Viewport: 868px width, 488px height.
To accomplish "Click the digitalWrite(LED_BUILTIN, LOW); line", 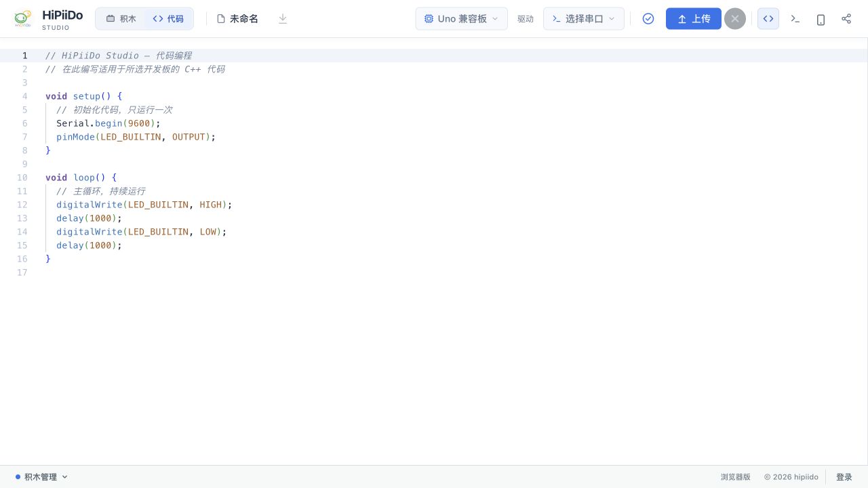I will 142,232.
